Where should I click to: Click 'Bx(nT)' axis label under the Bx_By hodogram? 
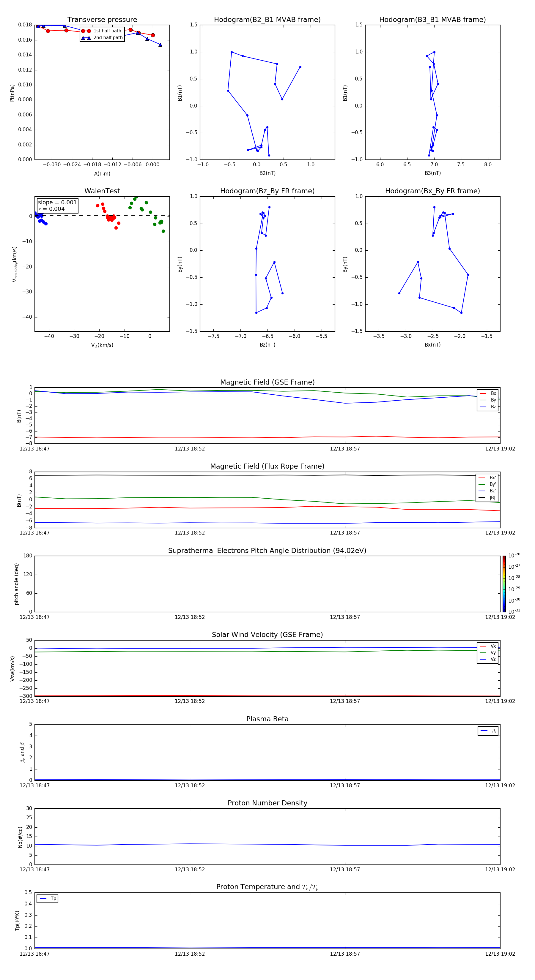click(x=432, y=345)
